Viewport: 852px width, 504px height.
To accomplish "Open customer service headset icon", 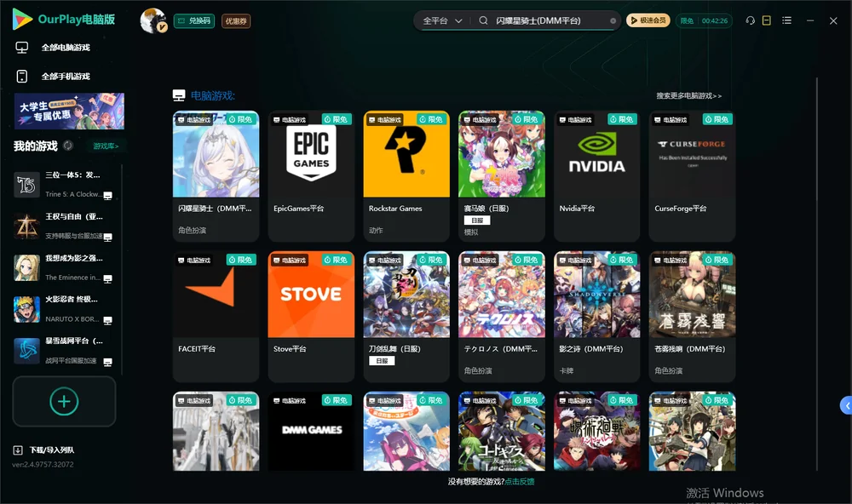I will pyautogui.click(x=751, y=20).
